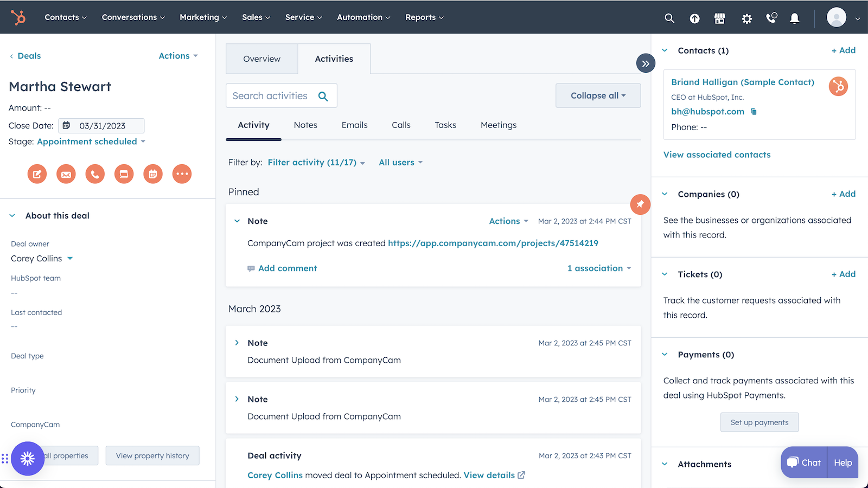
Task: Schedule a meeting with the orange calendar icon
Action: tap(153, 174)
